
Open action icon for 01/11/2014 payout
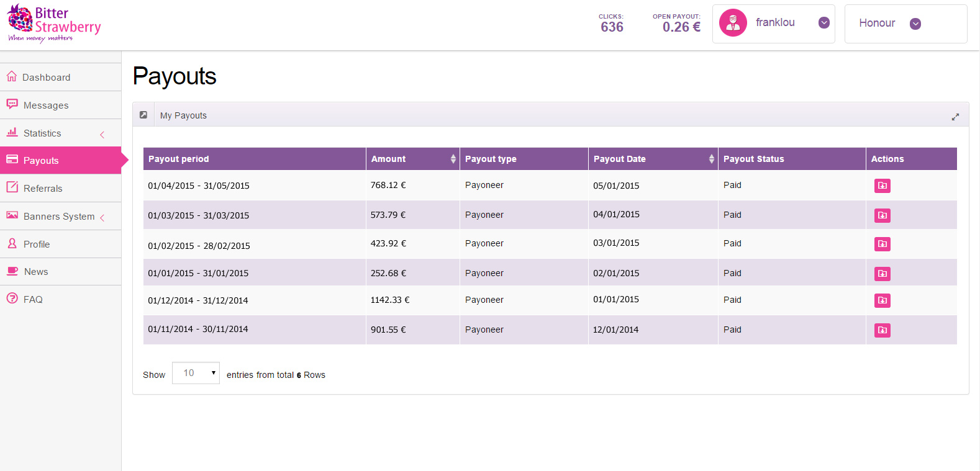[x=882, y=330]
